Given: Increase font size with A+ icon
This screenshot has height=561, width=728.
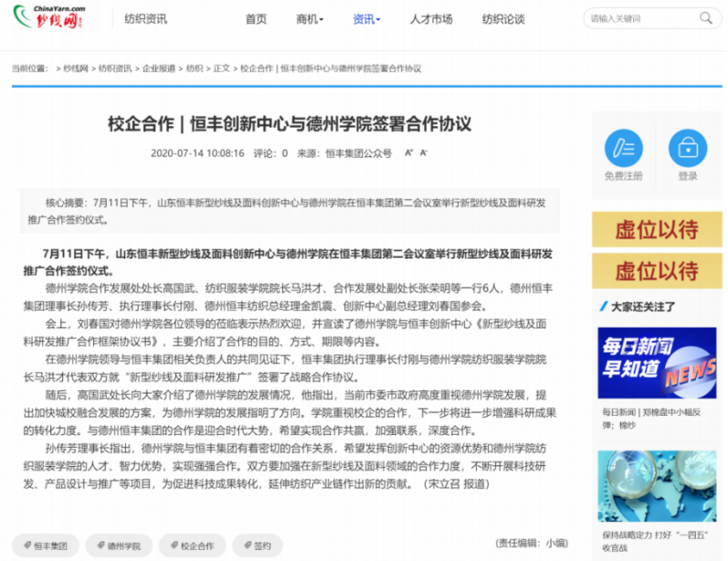Looking at the screenshot, I should pos(408,153).
